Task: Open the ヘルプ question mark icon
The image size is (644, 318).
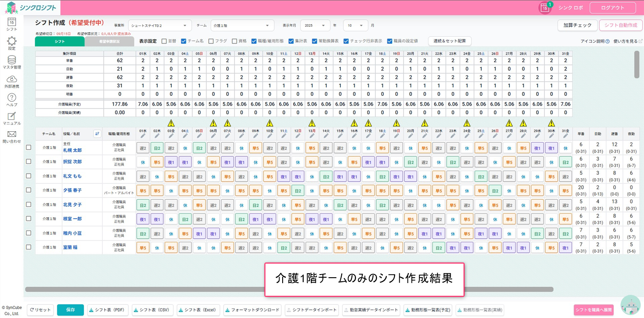Action: 12,98
